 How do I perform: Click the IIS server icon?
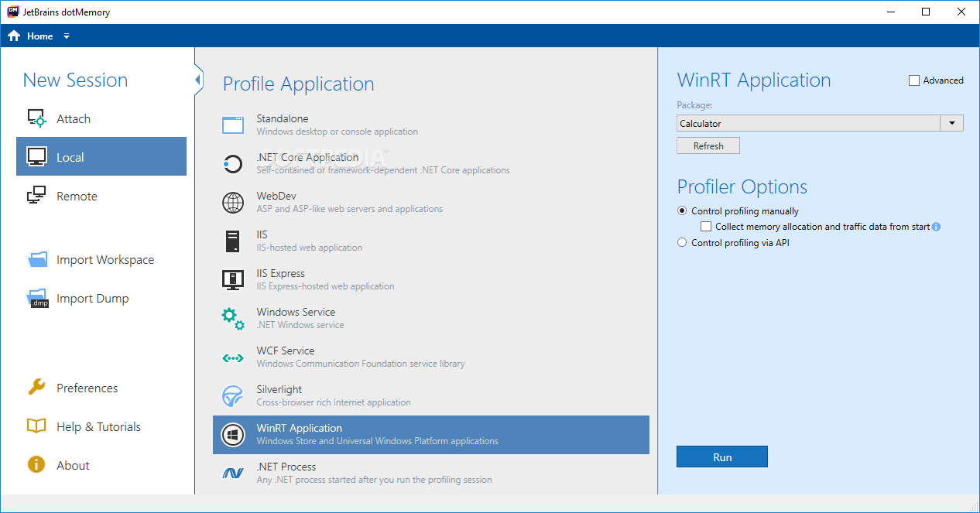pyautogui.click(x=232, y=241)
